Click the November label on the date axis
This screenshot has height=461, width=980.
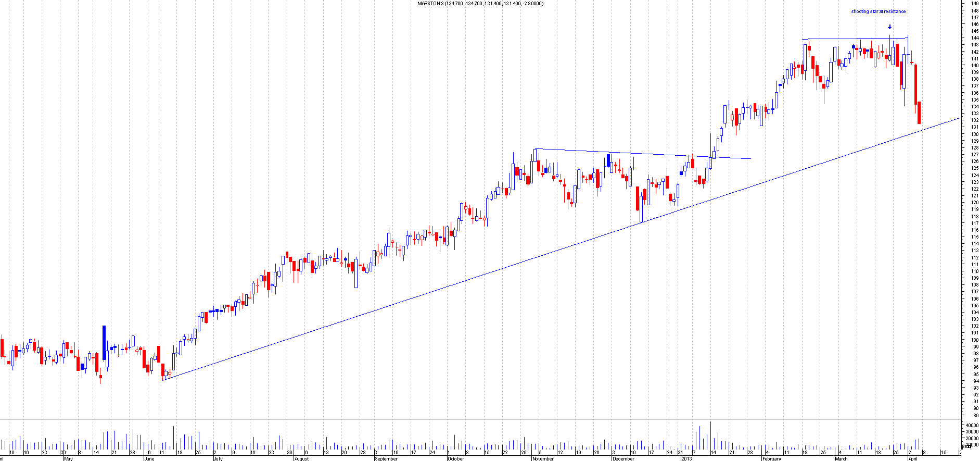coord(543,458)
